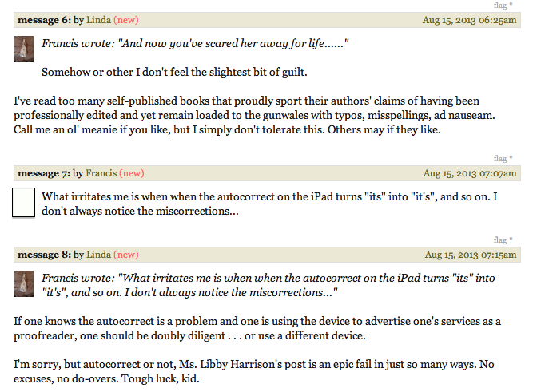Click the Aug 15, 2013 07:07am timestamp
Image resolution: width=533 pixels, height=392 pixels.
click(x=470, y=173)
